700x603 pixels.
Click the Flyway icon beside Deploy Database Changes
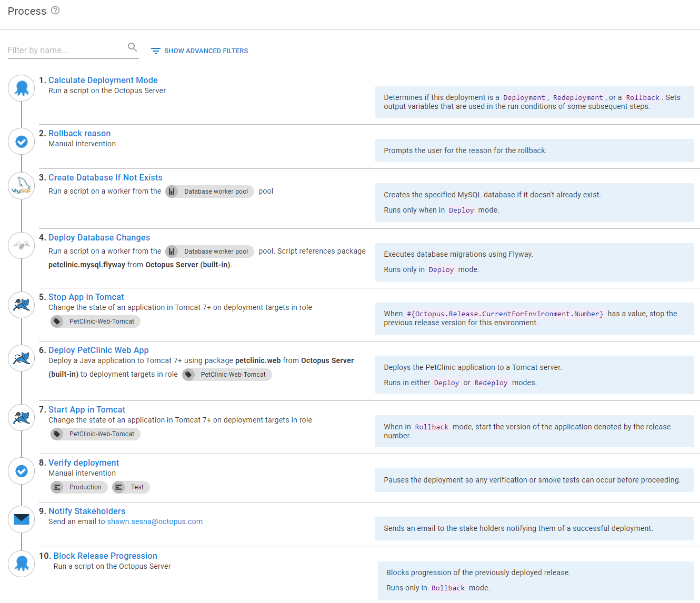coord(21,245)
